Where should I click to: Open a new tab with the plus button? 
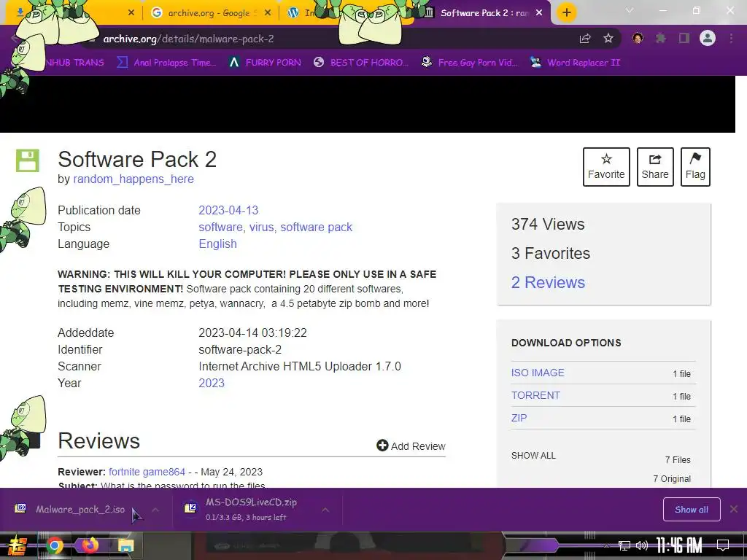click(566, 12)
